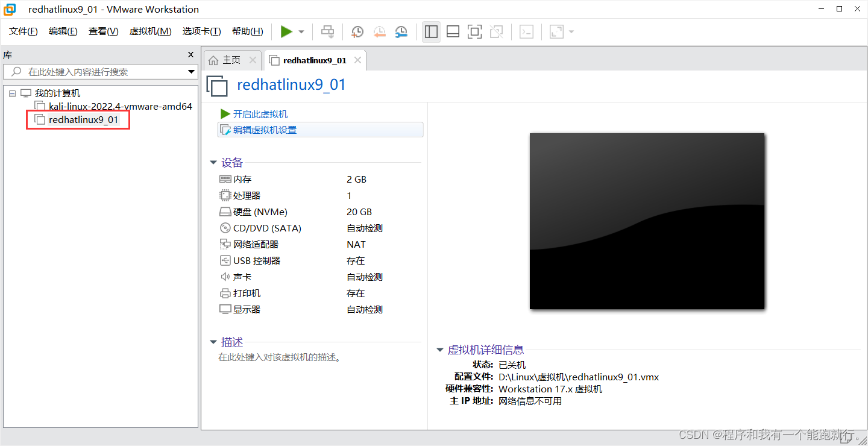Close the redhatlinux9_01 tab

[x=357, y=60]
